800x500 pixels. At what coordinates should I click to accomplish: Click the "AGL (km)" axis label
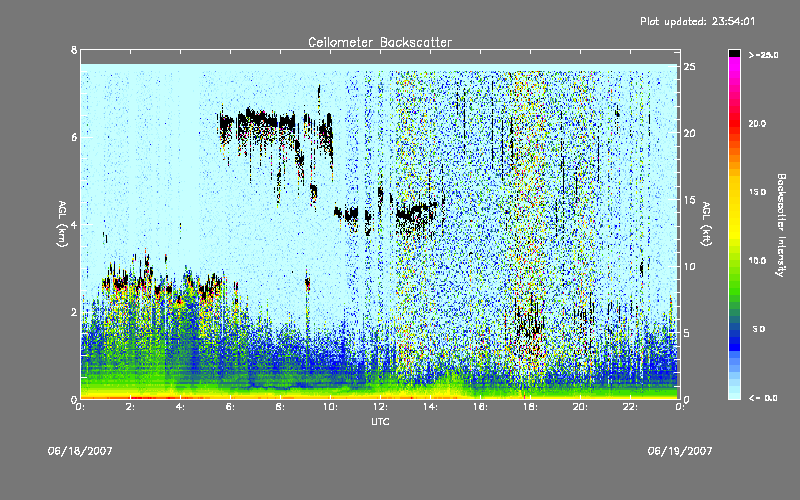pyautogui.click(x=62, y=224)
